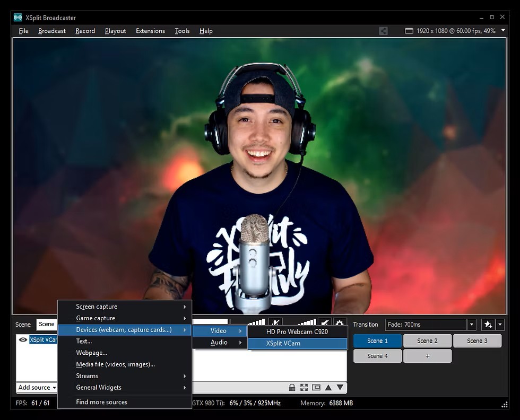Open the audio settings gear icon
The width and height of the screenshot is (520, 420).
click(x=340, y=323)
